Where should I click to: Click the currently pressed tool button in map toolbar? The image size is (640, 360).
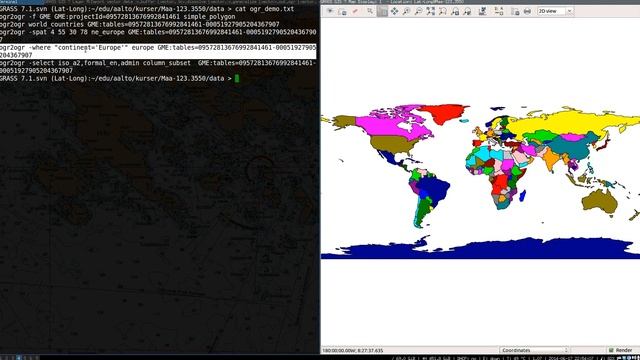tap(382, 11)
